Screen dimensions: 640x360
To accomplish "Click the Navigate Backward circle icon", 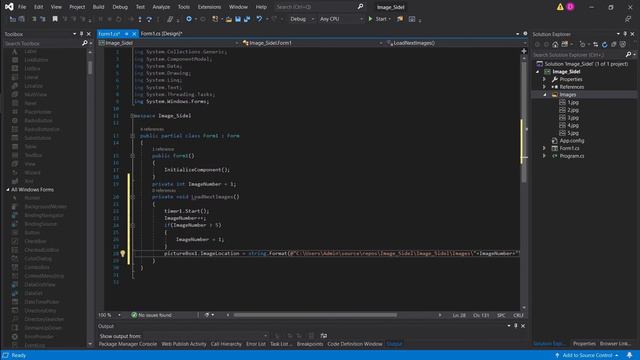I will [x=189, y=19].
